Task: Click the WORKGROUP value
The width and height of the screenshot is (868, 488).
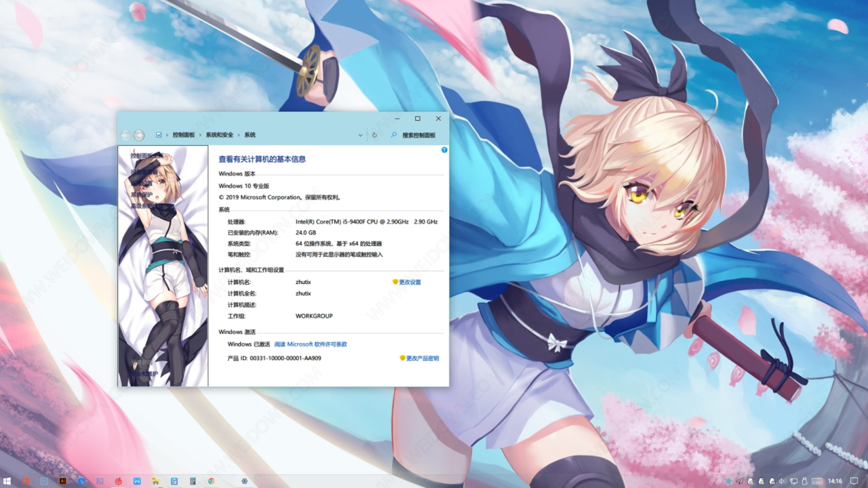Action: coord(314,316)
